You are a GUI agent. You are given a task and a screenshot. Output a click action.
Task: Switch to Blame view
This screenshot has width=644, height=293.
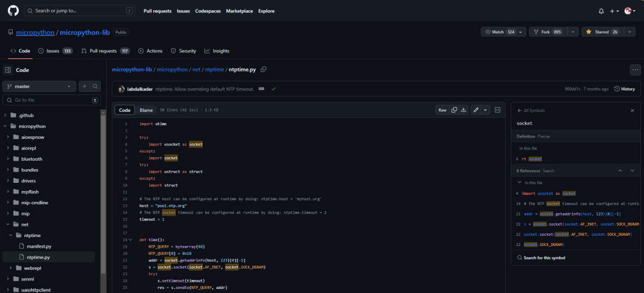pos(146,110)
